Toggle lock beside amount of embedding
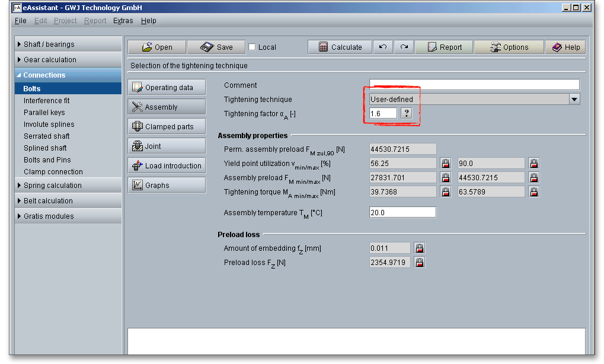This screenshot has height=364, width=604. point(419,248)
